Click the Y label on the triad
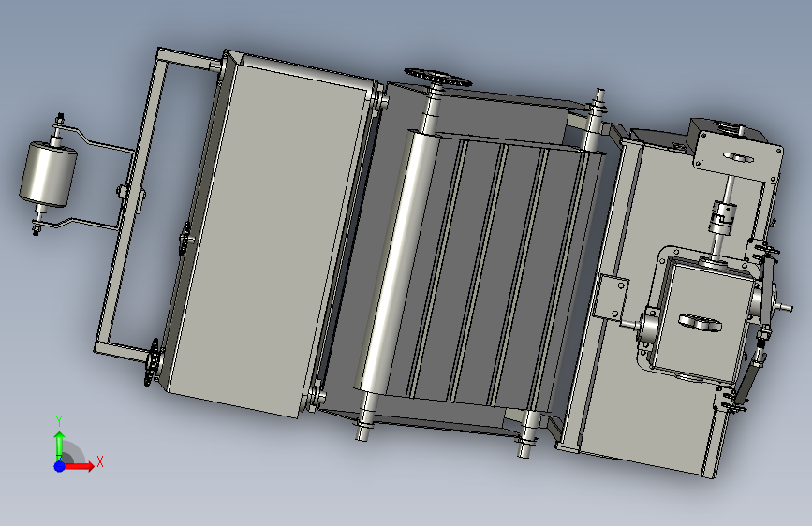The image size is (812, 526). [59, 421]
